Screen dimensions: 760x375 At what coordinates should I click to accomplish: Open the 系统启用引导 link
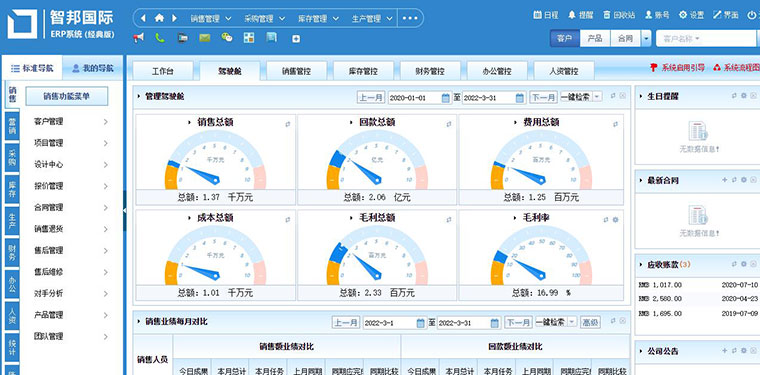[678, 68]
